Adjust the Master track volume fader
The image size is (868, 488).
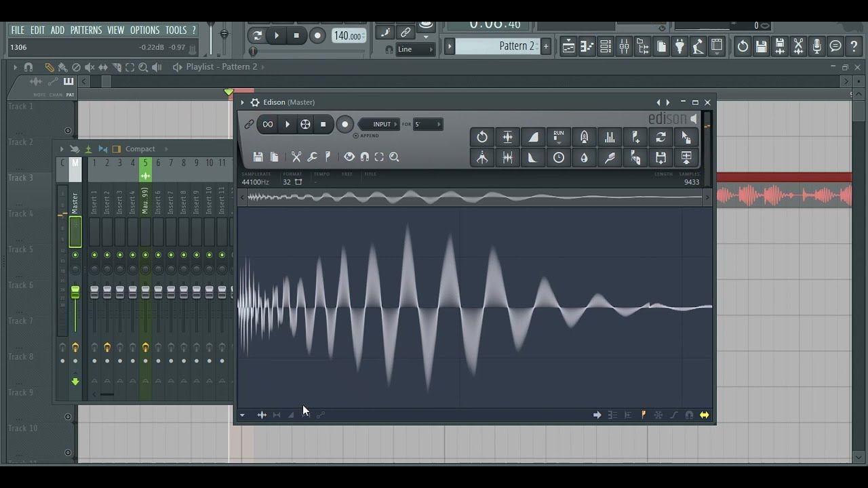[x=75, y=291]
